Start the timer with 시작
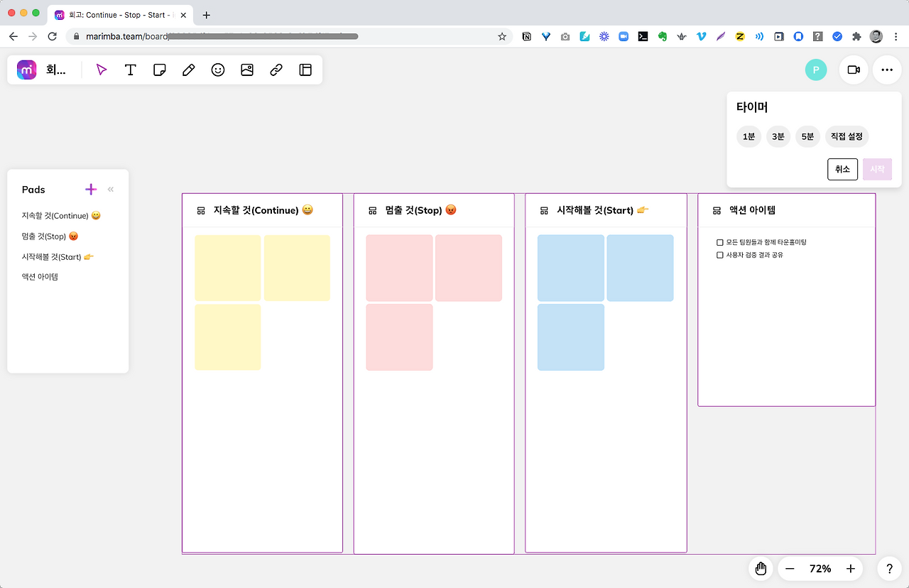The width and height of the screenshot is (909, 588). point(877,169)
